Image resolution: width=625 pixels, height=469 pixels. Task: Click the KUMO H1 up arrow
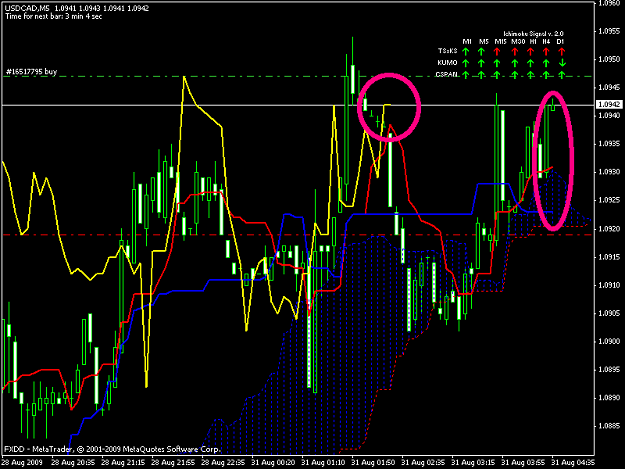[x=530, y=63]
